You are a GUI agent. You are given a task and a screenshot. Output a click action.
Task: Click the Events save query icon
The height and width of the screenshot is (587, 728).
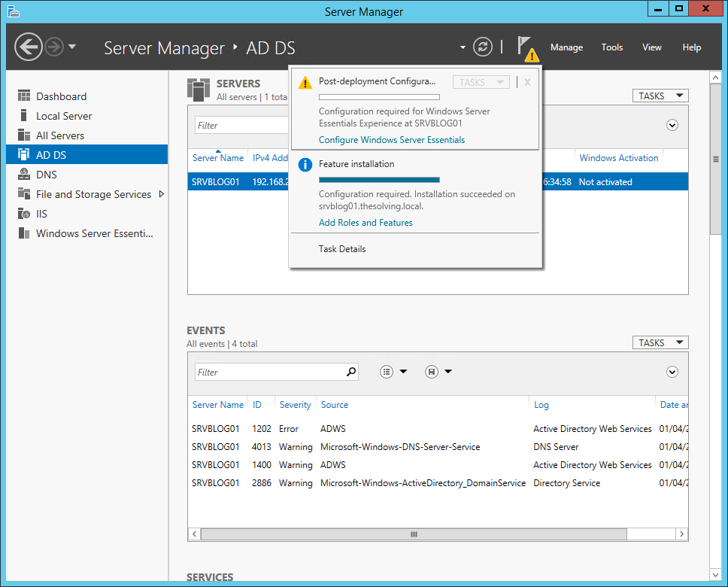(x=432, y=371)
